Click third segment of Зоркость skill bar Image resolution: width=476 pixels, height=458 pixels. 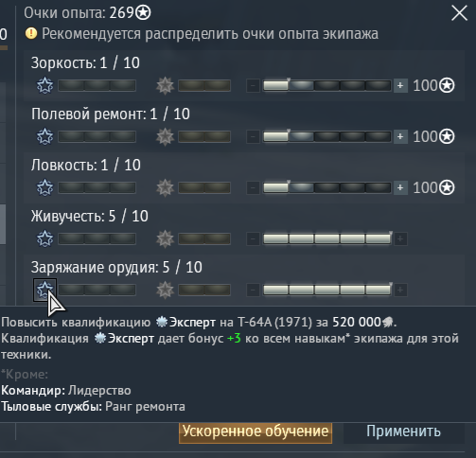(x=327, y=85)
